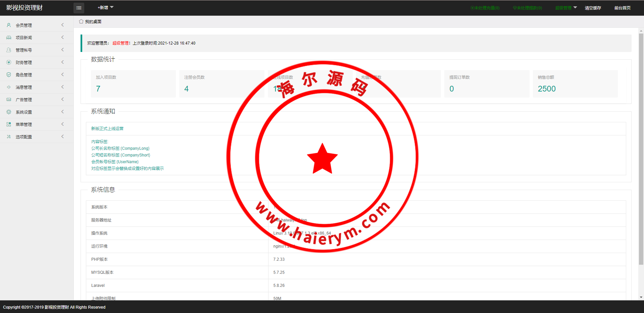Select the 我的桌面 tab
The width and height of the screenshot is (644, 313).
point(93,22)
